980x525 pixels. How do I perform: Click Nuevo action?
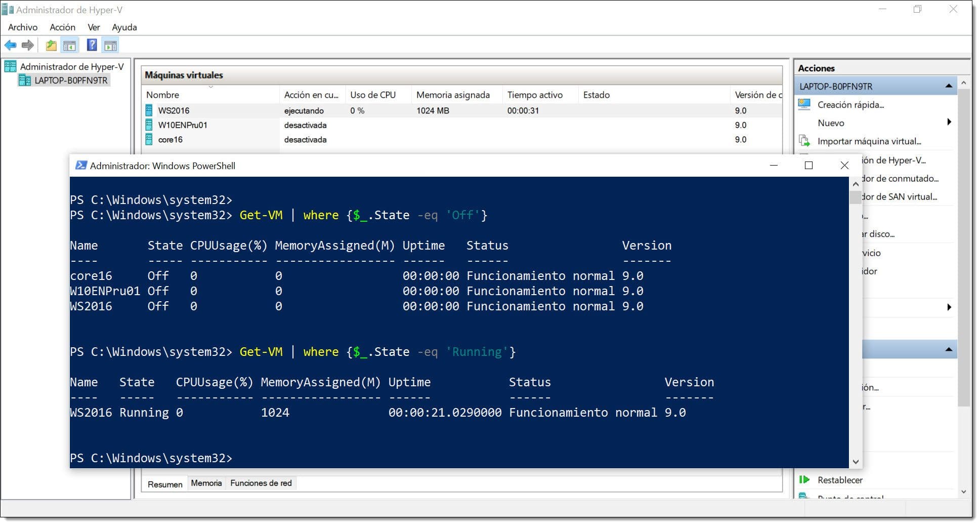831,123
